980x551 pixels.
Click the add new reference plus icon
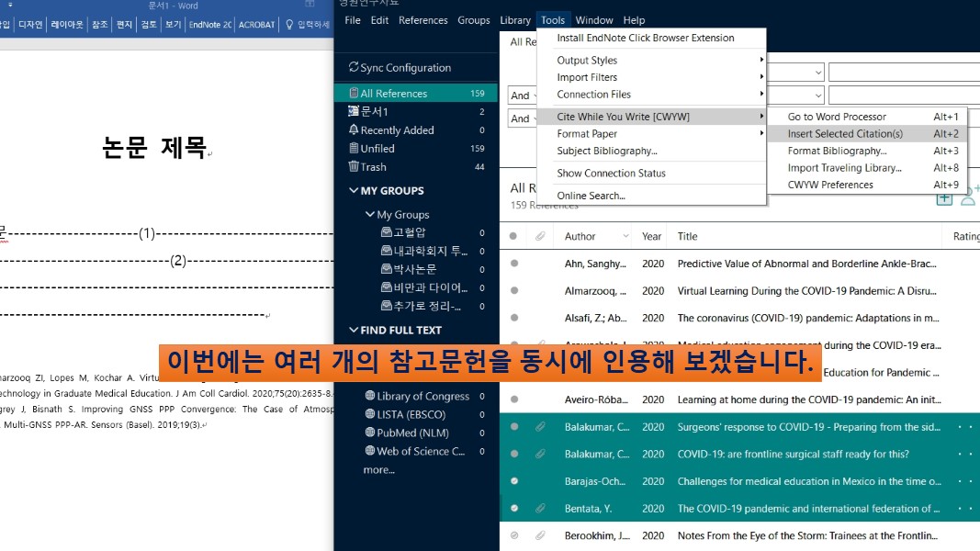point(944,199)
